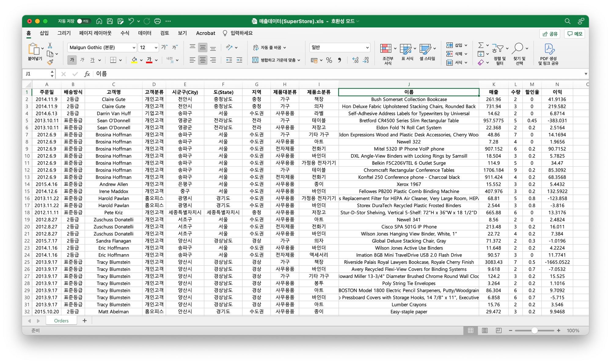Screen dimensions: 611x364
Task: Click the text orientation angle icon
Action: pos(229,47)
